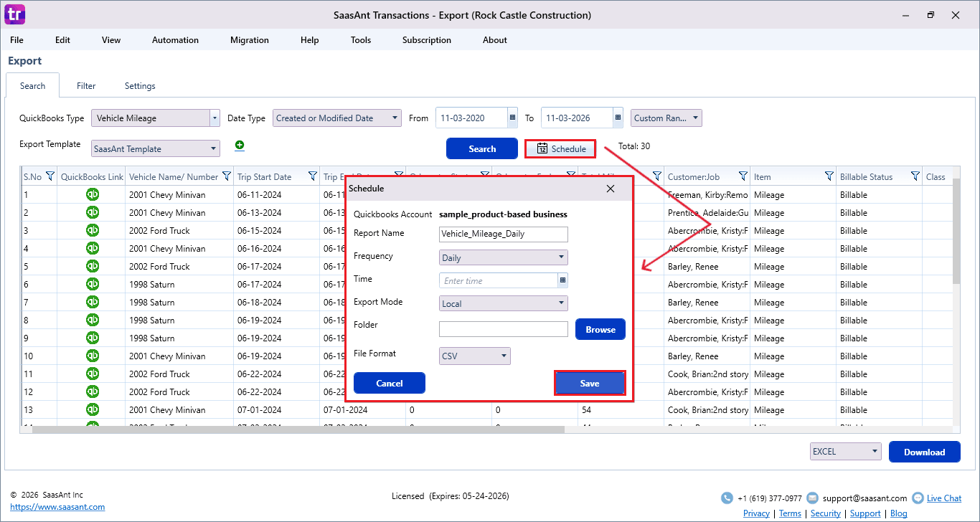Close the Schedule dialog with X

611,189
